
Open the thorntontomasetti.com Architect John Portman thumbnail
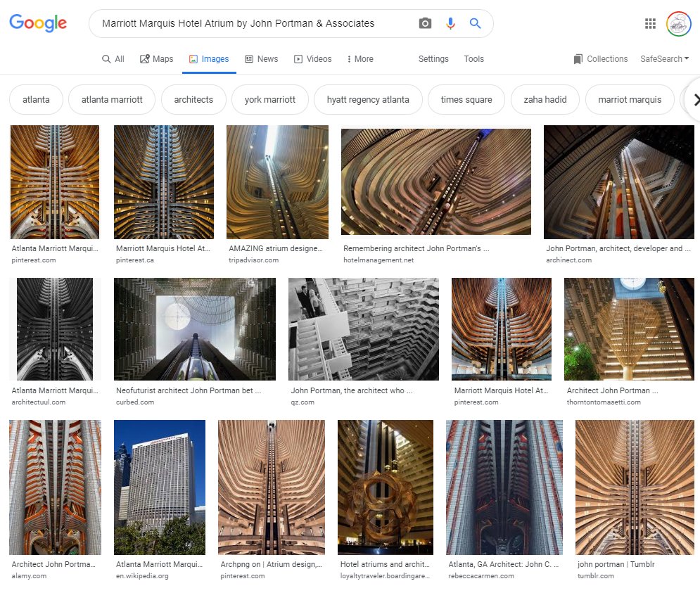click(629, 329)
